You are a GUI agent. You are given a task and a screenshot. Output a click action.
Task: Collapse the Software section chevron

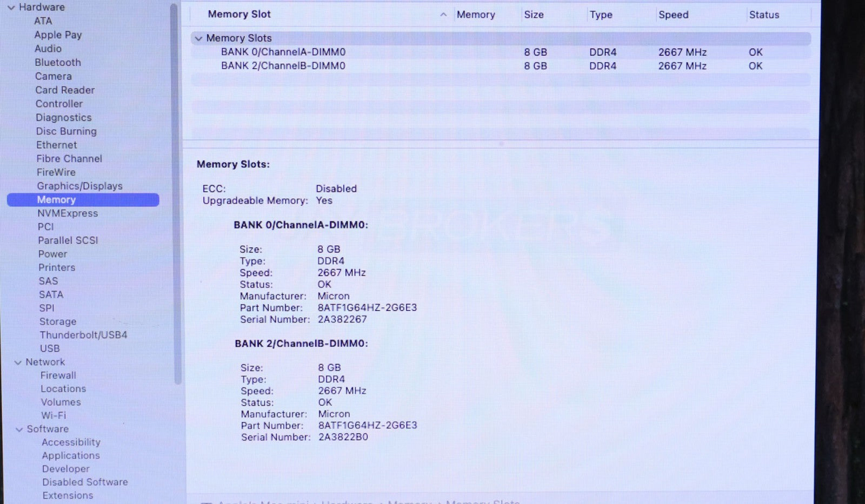coord(19,429)
